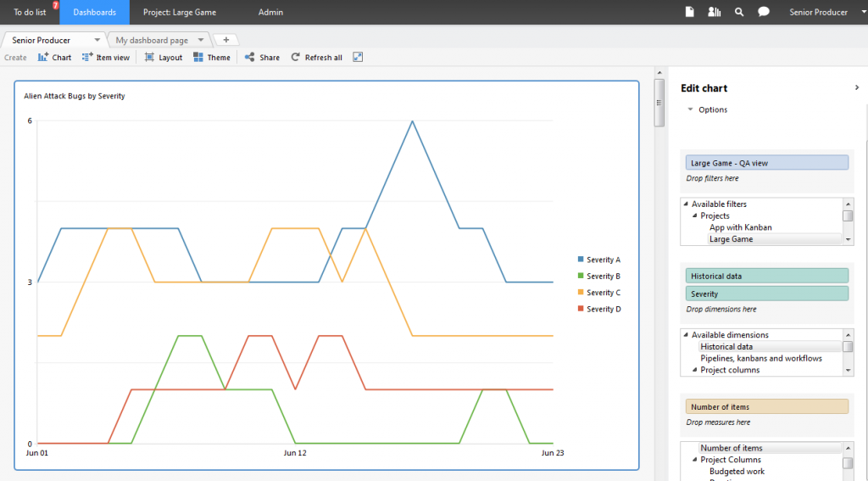
Task: Collapse the Edit chart panel arrow
Action: tap(856, 87)
